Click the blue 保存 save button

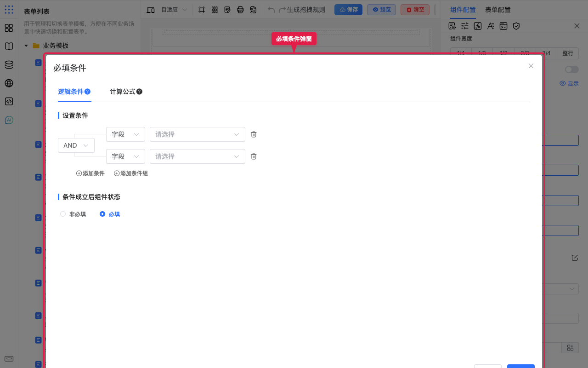(x=348, y=10)
